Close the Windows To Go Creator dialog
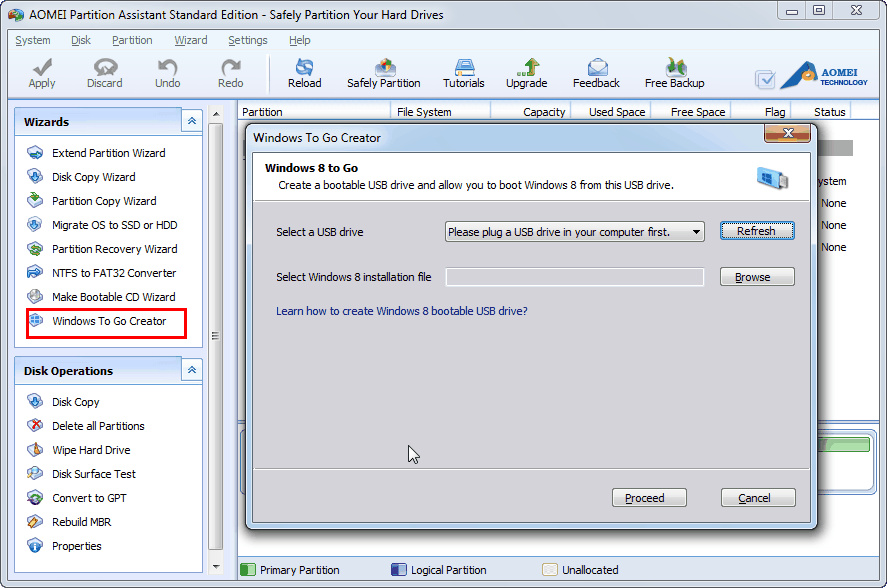Screen dimensions: 887x588 pos(787,134)
